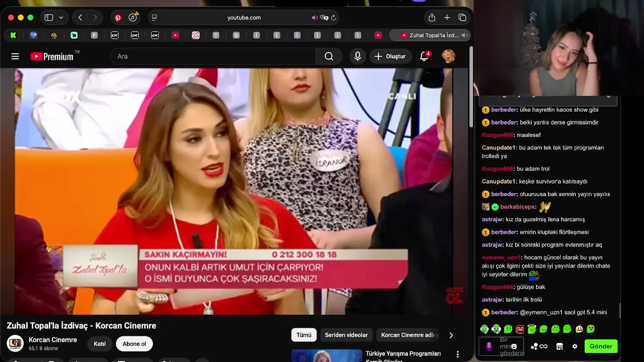The image size is (644, 362).
Task: Click the search magnifier button
Action: (329, 56)
